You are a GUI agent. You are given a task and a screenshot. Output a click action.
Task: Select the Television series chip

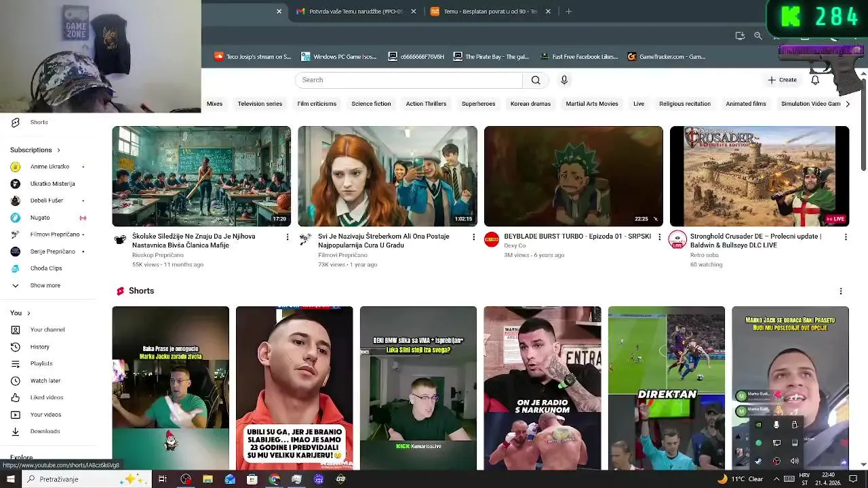260,104
